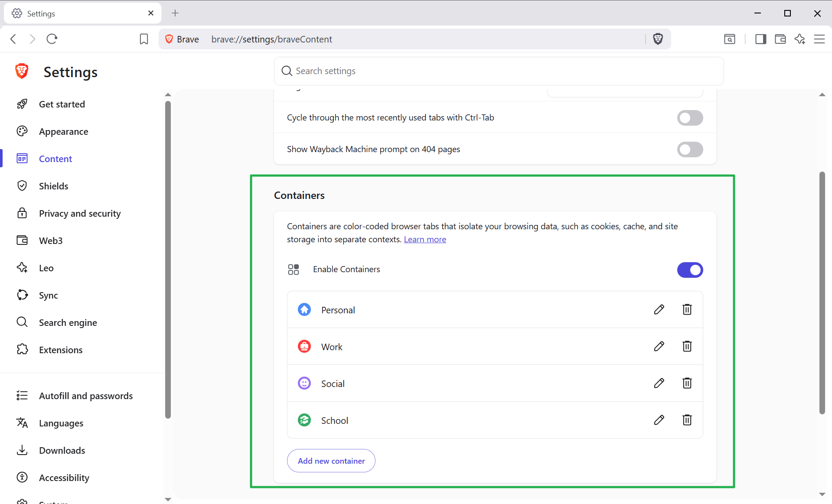The image size is (832, 504).
Task: Click the Brave Shields lion icon in address bar
Action: coord(658,39)
